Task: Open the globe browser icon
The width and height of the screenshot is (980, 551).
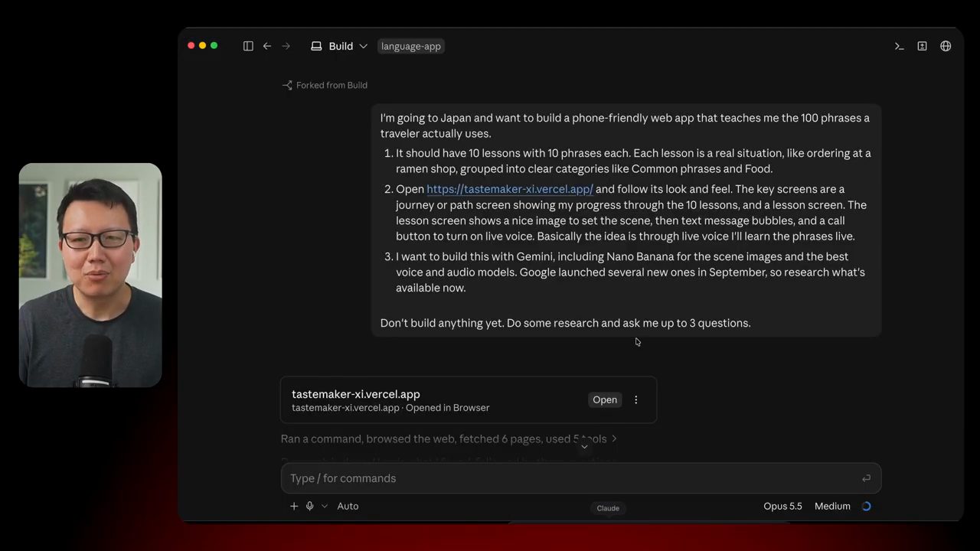Action: tap(946, 46)
